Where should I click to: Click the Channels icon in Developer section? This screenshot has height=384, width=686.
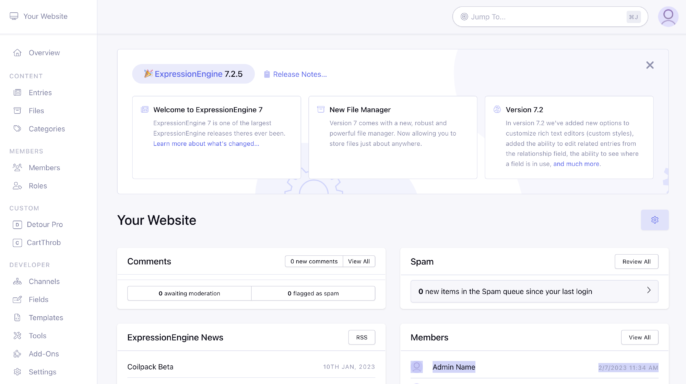click(17, 281)
